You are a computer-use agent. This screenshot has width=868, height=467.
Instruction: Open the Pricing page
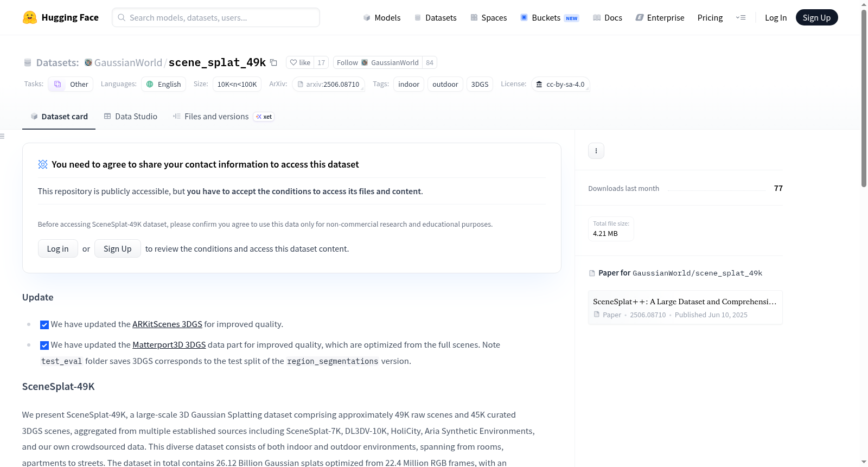[x=710, y=17]
